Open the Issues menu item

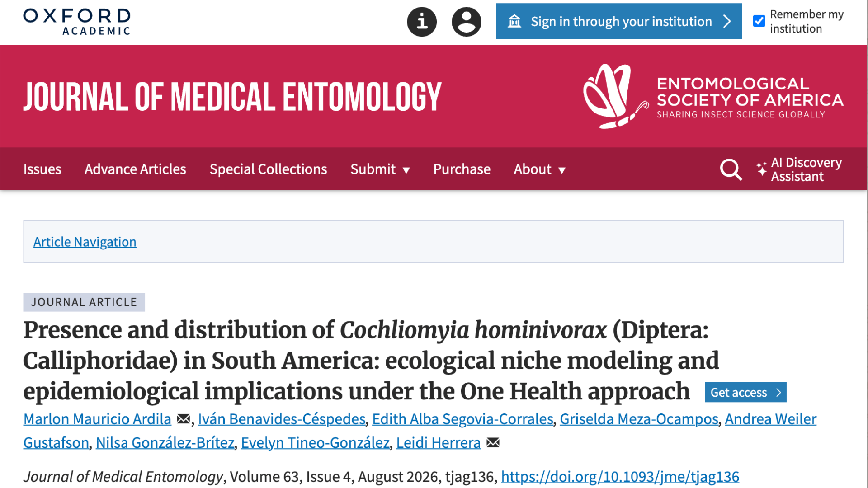coord(42,169)
